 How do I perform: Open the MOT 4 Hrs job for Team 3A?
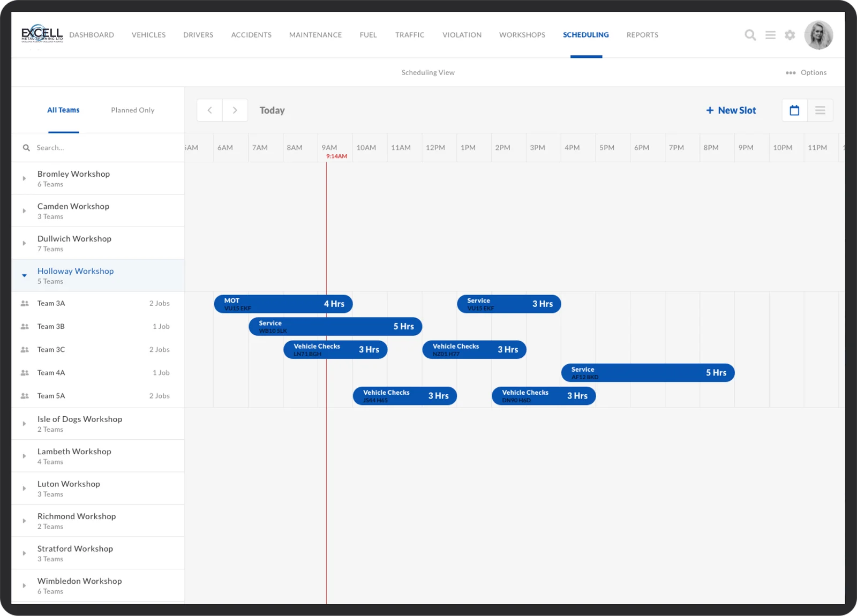(x=283, y=304)
